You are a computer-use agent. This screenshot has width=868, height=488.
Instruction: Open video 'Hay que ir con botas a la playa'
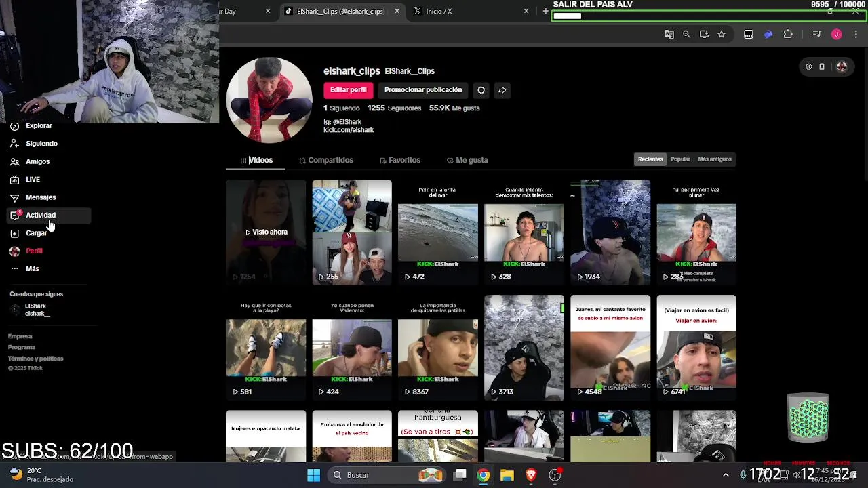[x=266, y=348]
